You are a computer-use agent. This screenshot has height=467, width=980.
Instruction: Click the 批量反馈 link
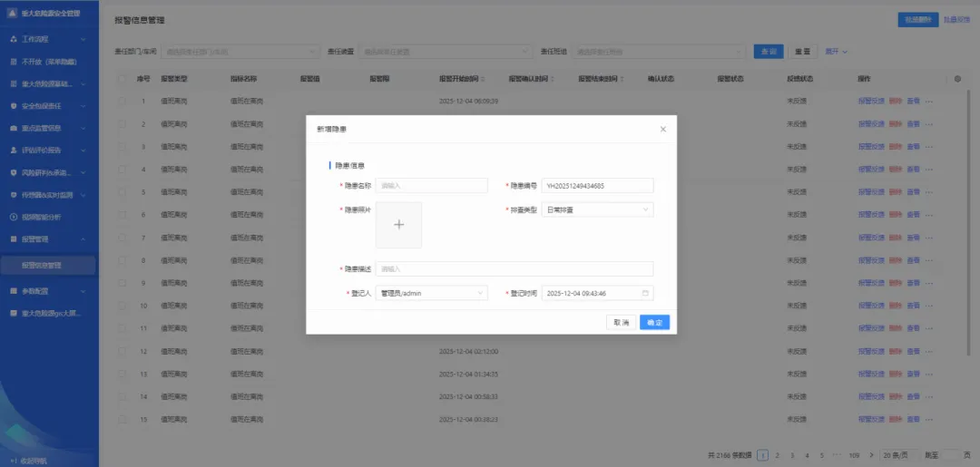tap(956, 20)
